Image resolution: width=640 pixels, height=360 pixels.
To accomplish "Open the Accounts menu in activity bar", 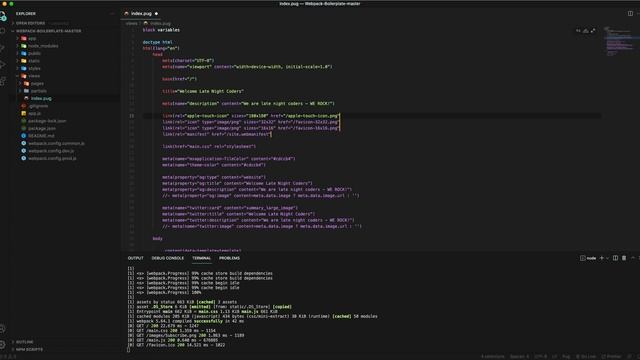I will 3,329.
